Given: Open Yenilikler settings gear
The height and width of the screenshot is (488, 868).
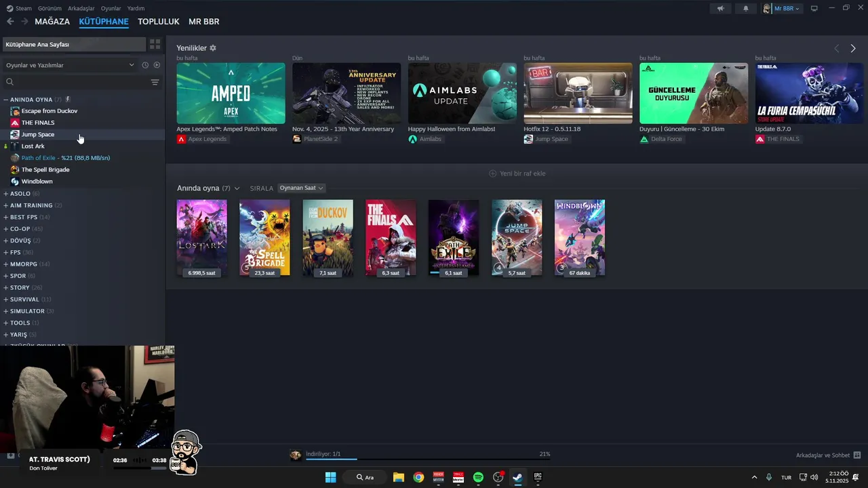Looking at the screenshot, I should [x=213, y=48].
